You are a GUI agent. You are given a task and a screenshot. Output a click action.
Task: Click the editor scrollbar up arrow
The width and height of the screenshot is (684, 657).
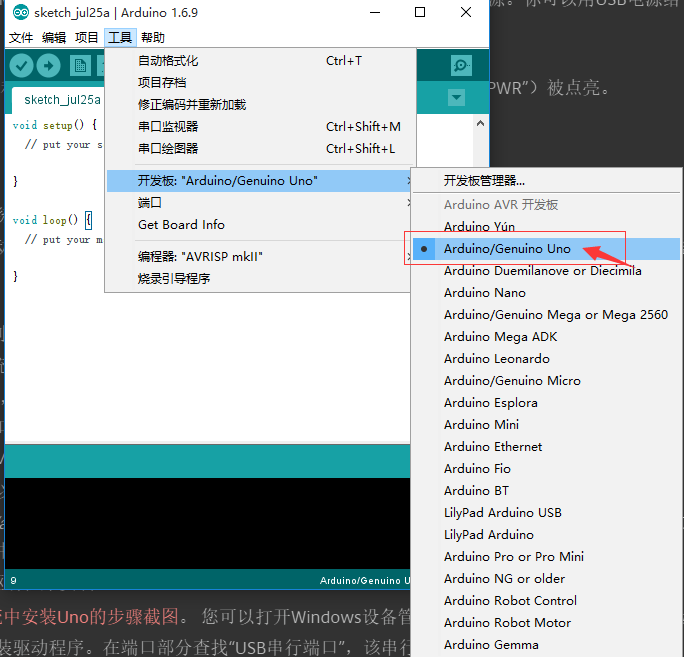point(480,123)
